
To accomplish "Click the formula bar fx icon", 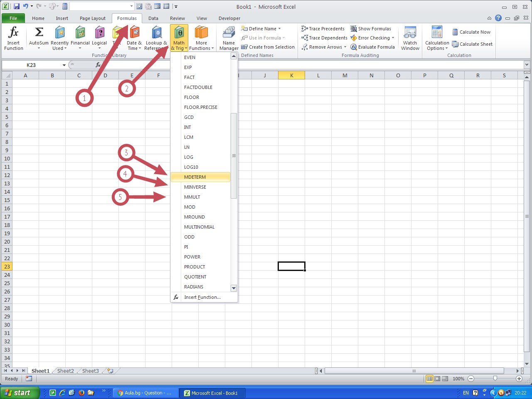I will pos(98,65).
